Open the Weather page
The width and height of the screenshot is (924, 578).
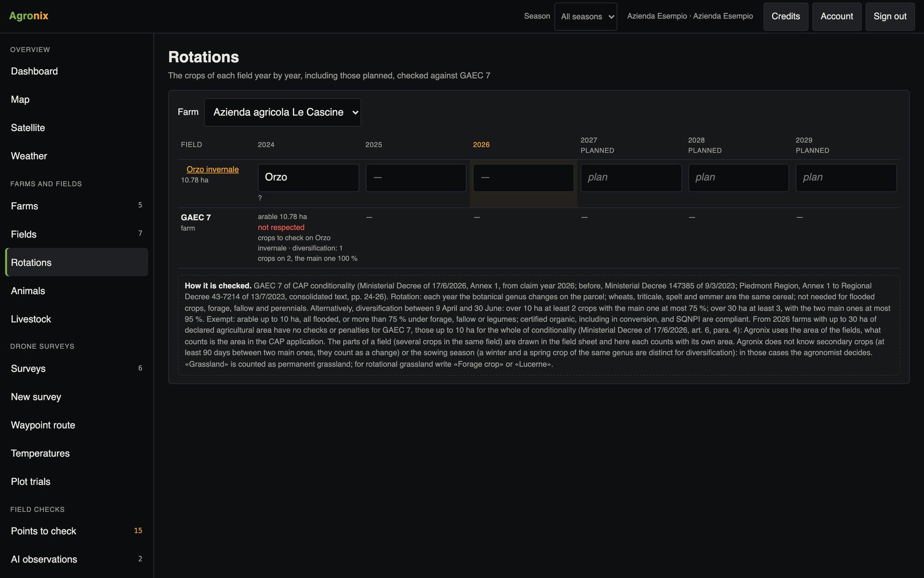pyautogui.click(x=77, y=156)
